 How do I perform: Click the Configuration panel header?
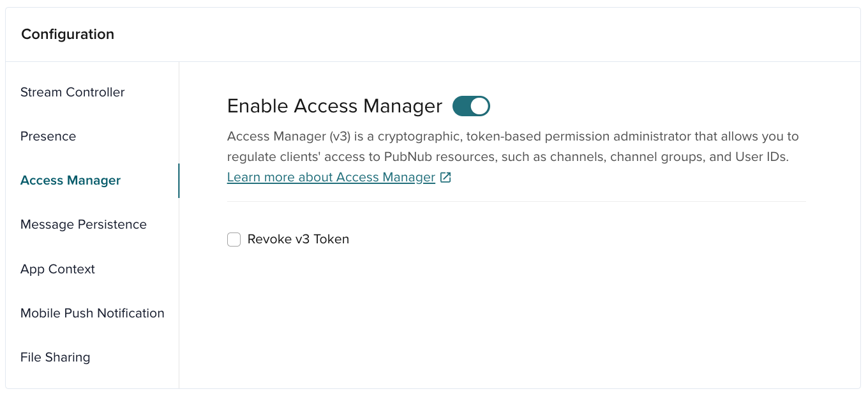click(67, 34)
